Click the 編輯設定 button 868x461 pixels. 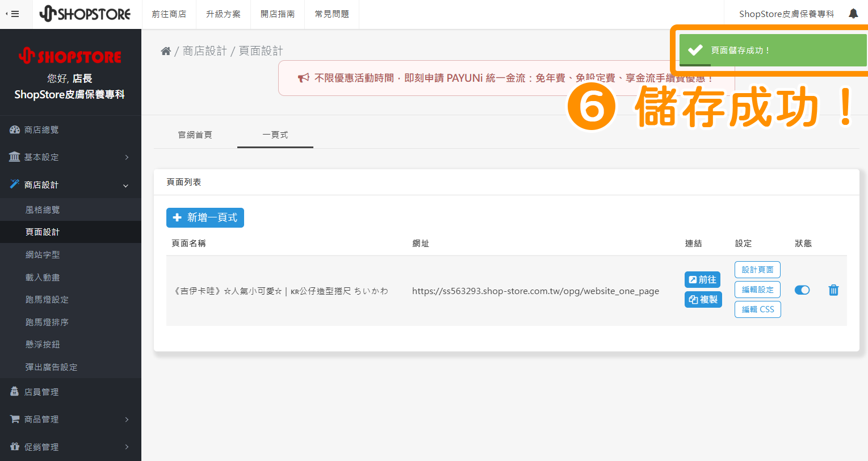(x=757, y=290)
